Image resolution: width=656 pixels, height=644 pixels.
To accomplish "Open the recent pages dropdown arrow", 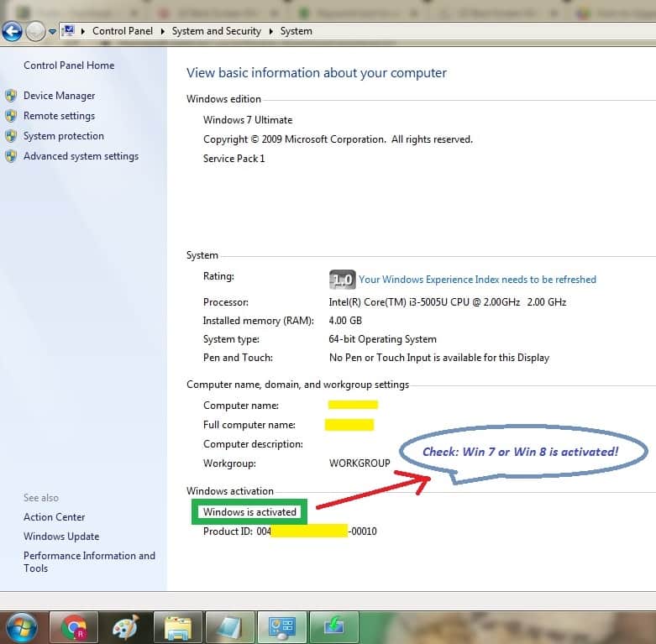I will coord(52,31).
